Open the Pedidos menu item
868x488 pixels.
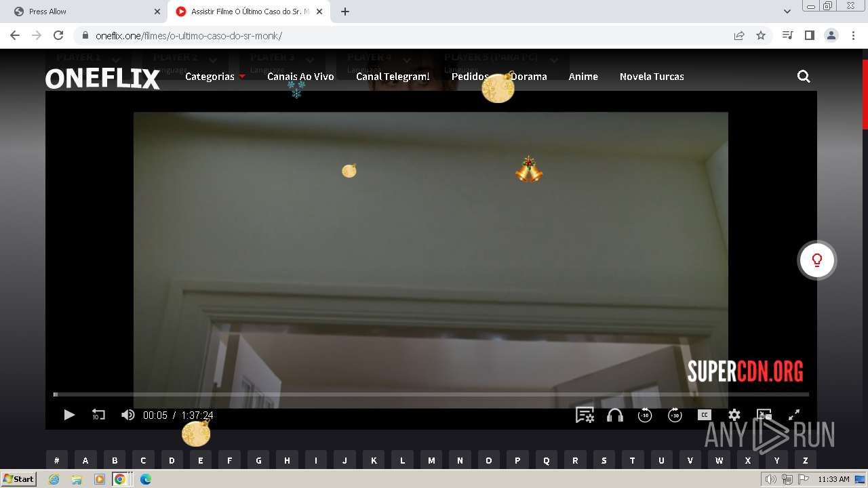(470, 77)
